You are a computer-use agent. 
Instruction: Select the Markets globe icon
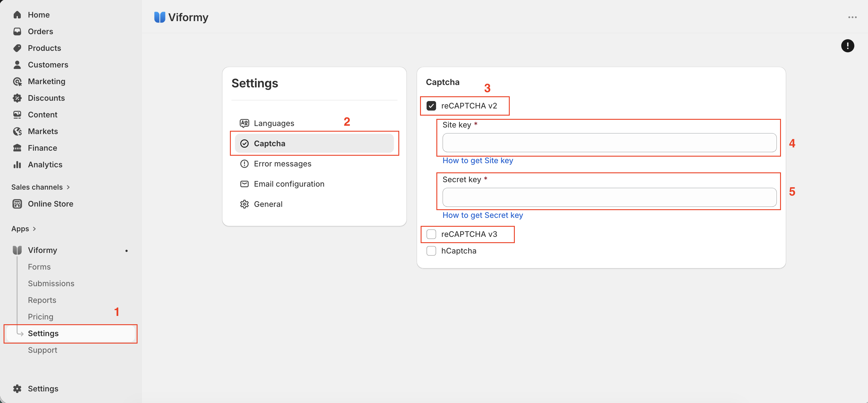coord(17,131)
